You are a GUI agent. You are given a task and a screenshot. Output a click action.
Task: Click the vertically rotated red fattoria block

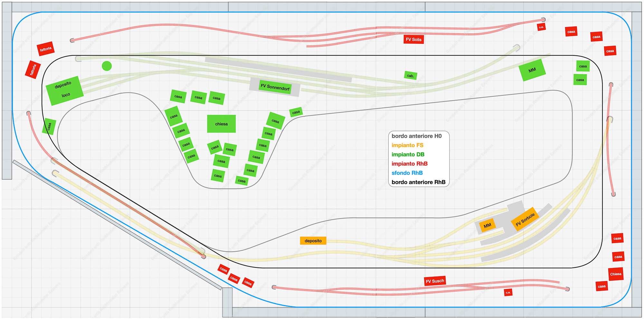click(33, 70)
